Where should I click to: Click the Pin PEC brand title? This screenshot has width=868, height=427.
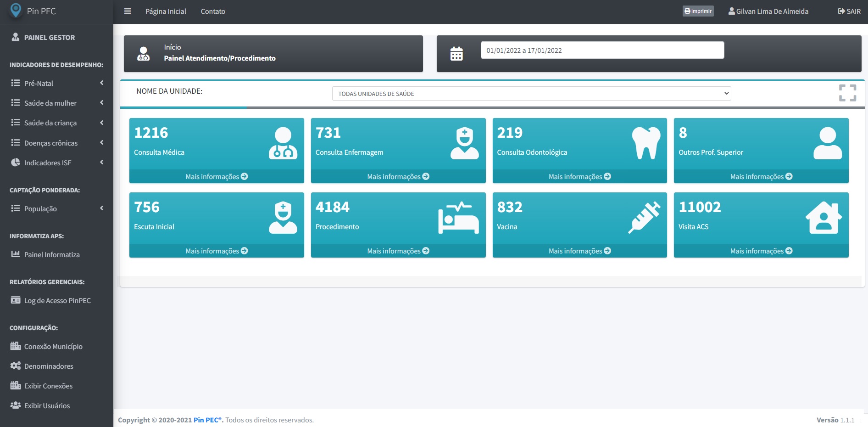pos(41,11)
